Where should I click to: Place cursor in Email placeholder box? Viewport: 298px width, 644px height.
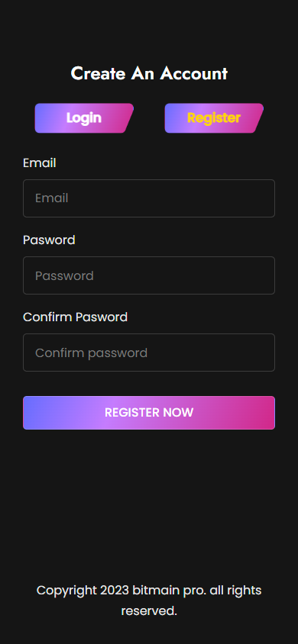[149, 198]
